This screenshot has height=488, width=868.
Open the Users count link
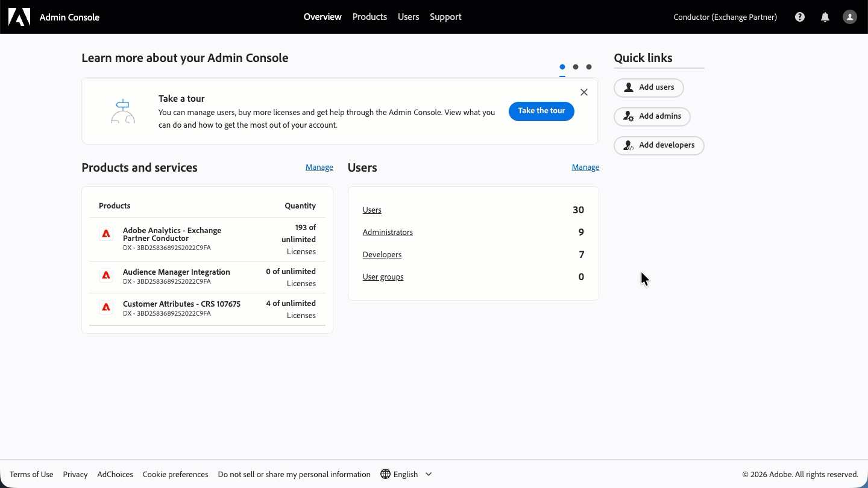[372, 210]
